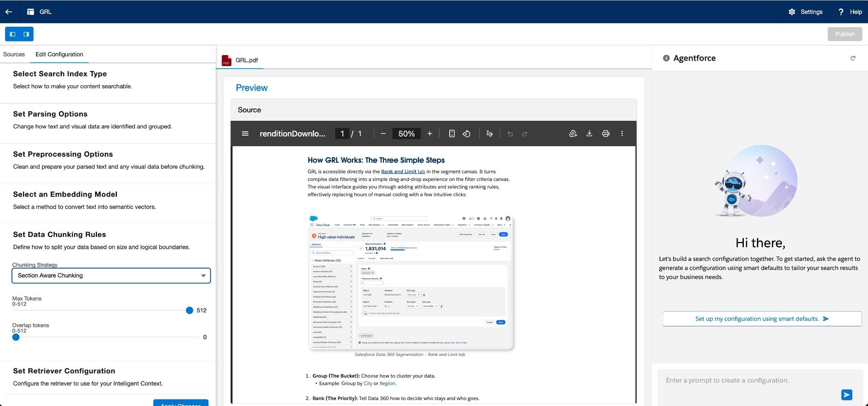Click the save to Drive icon
The height and width of the screenshot is (406, 868).
[573, 133]
